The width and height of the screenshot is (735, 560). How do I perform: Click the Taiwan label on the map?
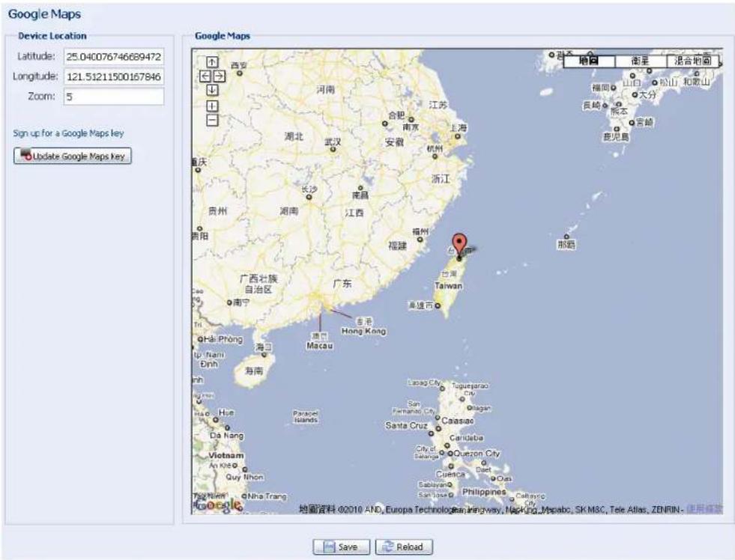449,286
